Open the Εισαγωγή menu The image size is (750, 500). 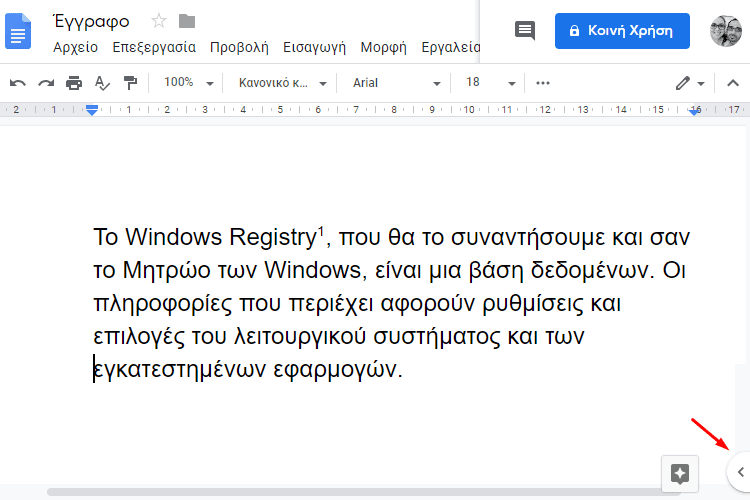pos(314,47)
